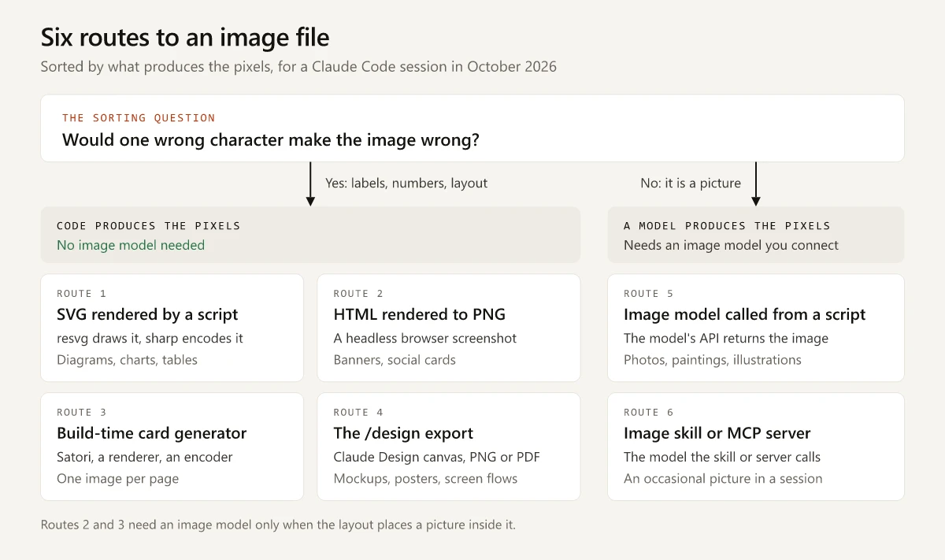Click 'One image per page'
The height and width of the screenshot is (560, 945).
click(118, 479)
